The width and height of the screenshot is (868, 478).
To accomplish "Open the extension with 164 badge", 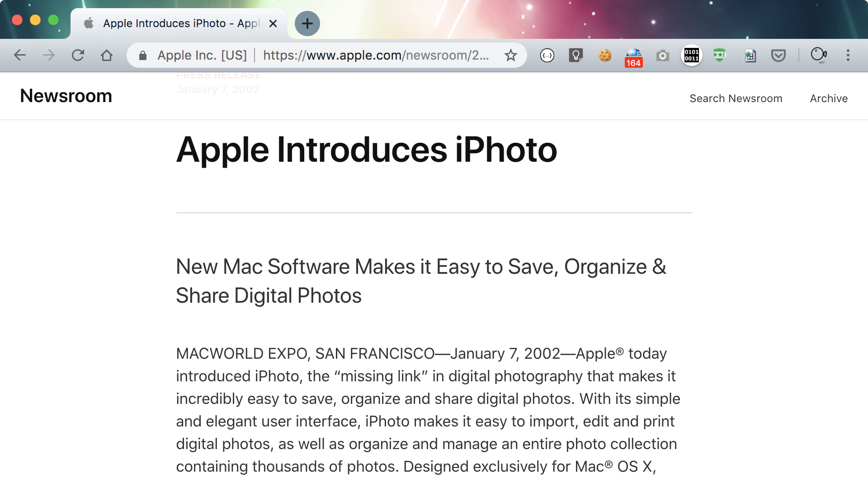I will [x=634, y=57].
